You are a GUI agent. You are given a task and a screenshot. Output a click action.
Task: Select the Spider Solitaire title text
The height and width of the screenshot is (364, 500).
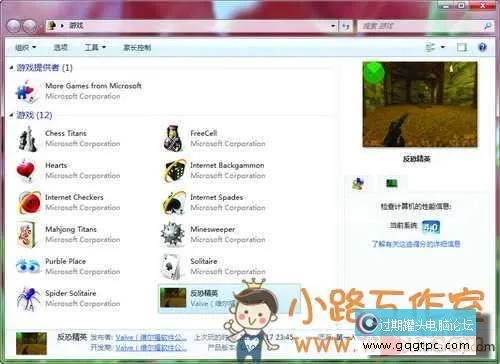(71, 293)
